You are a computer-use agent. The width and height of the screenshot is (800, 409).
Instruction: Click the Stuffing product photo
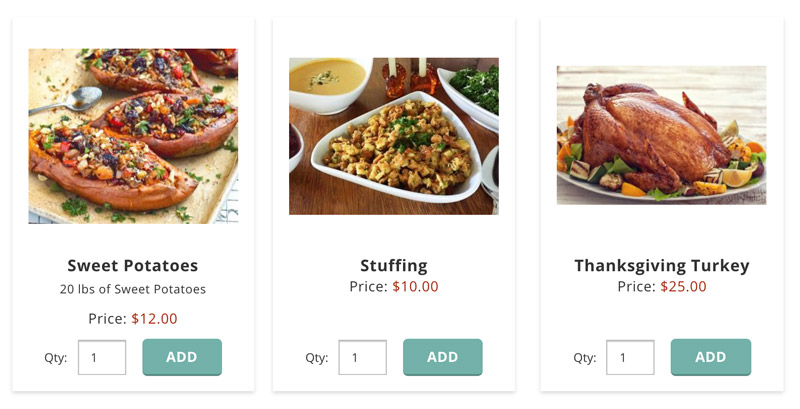point(394,135)
